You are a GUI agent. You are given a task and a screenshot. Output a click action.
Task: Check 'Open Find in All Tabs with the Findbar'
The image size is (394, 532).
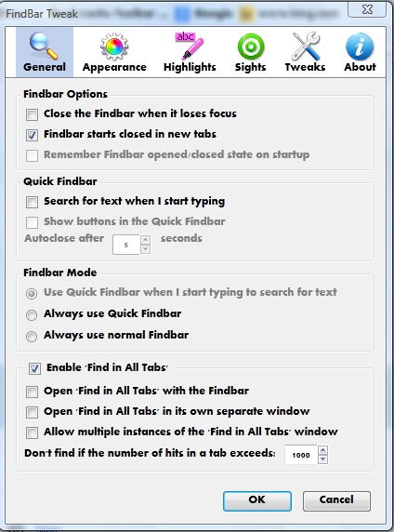pyautogui.click(x=32, y=392)
